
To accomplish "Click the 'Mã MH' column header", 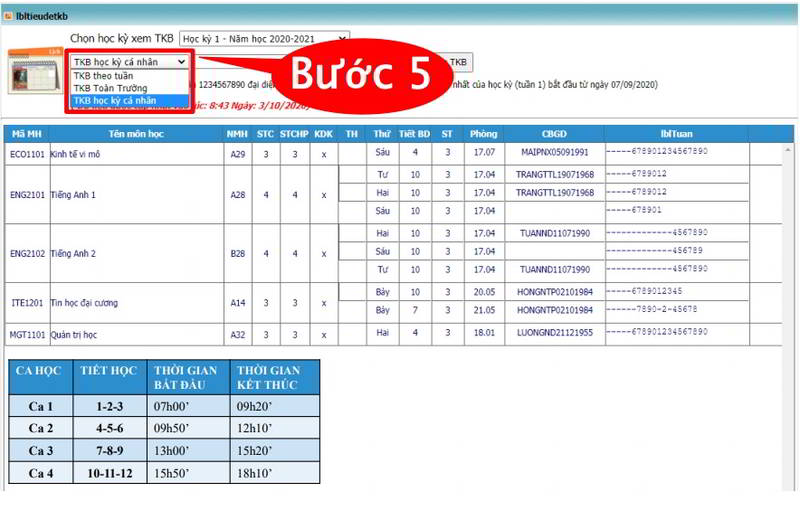I will [x=25, y=133].
